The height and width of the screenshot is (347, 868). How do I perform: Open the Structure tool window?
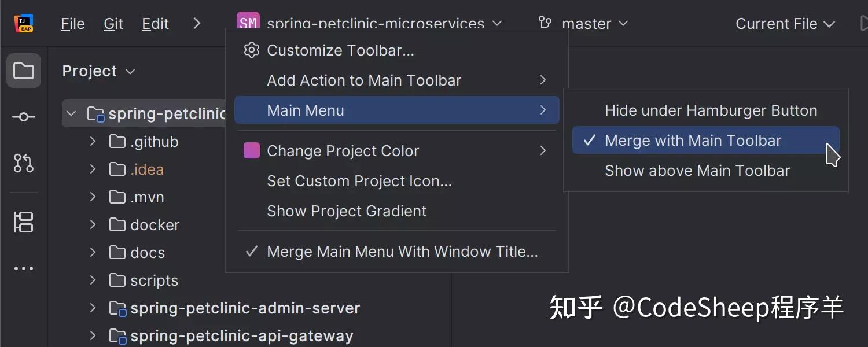tap(24, 222)
